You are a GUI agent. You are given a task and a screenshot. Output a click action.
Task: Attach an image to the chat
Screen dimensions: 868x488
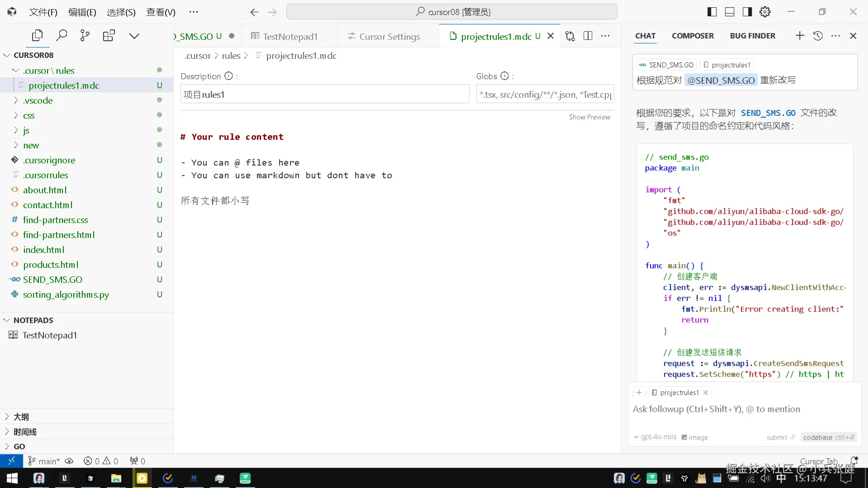click(695, 437)
